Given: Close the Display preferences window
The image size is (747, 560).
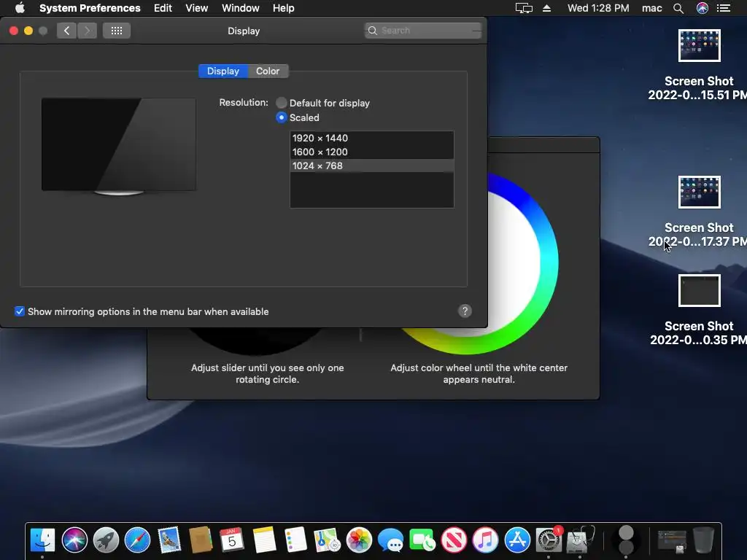Looking at the screenshot, I should (x=14, y=31).
